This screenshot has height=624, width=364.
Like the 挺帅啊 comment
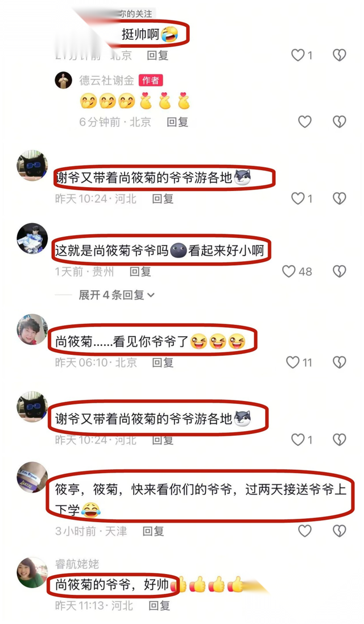[x=298, y=55]
